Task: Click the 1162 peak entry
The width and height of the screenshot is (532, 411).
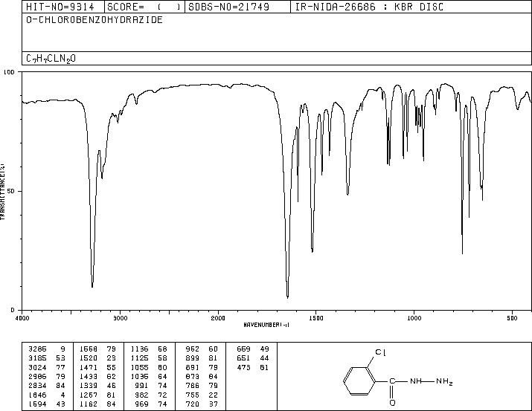Action: pyautogui.click(x=89, y=404)
